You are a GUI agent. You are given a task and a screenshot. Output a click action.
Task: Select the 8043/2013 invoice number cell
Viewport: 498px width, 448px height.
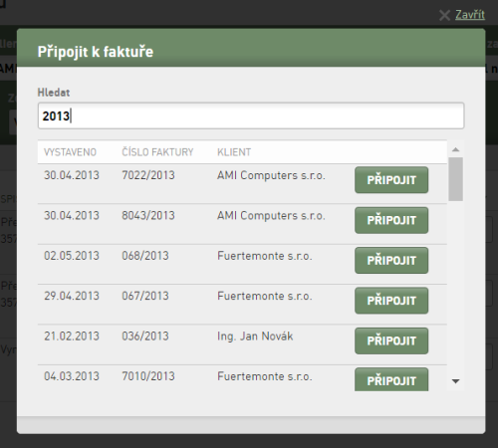pyautogui.click(x=148, y=216)
